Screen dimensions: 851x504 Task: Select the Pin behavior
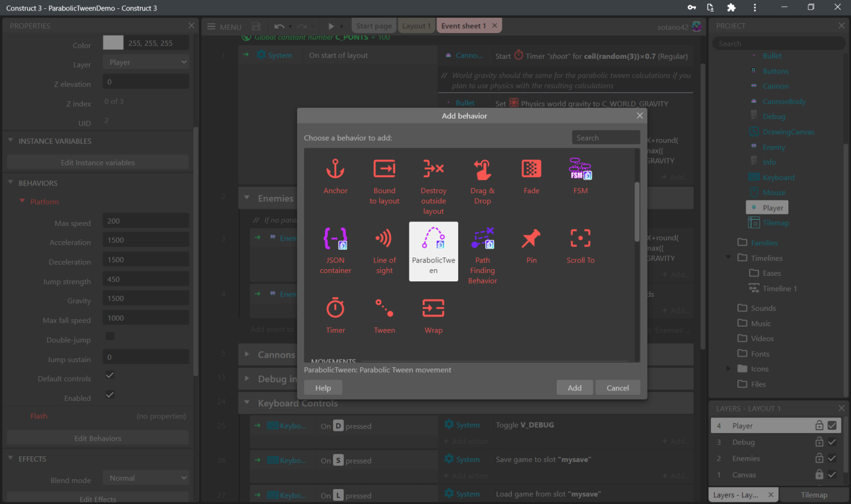pyautogui.click(x=531, y=246)
